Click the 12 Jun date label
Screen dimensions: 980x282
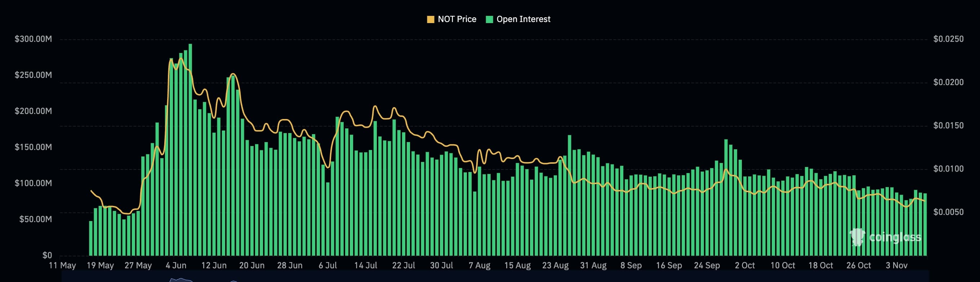coord(214,266)
